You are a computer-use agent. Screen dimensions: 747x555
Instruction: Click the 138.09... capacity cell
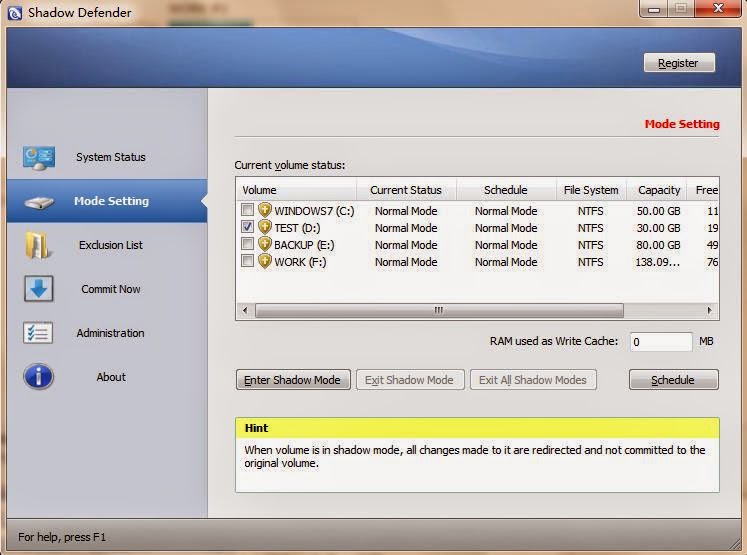(x=657, y=262)
